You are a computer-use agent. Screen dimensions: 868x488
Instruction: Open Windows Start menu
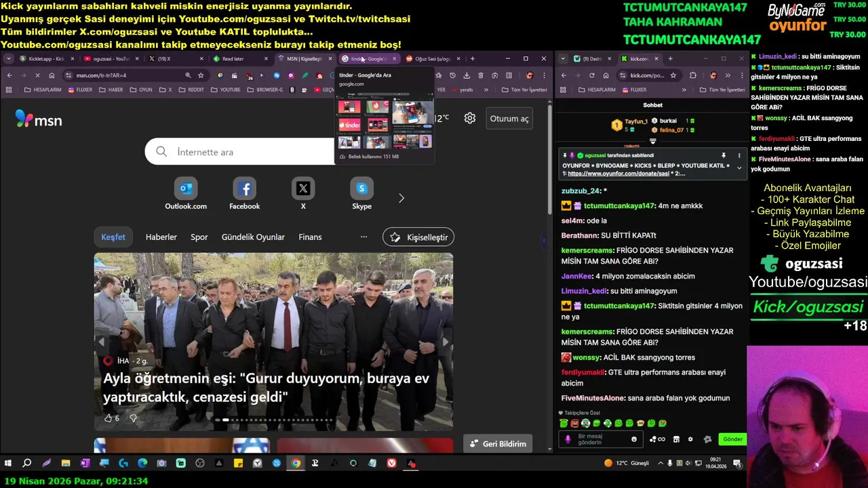7,464
